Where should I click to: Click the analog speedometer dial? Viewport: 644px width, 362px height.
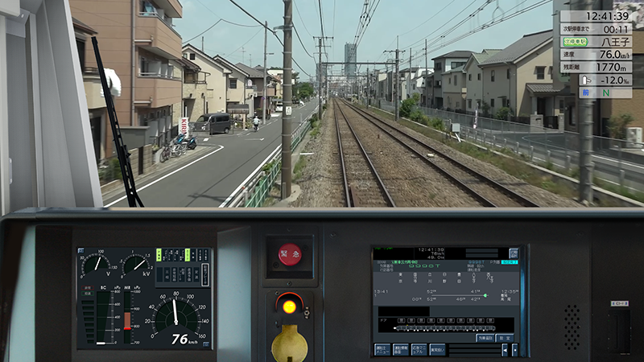coord(176,316)
